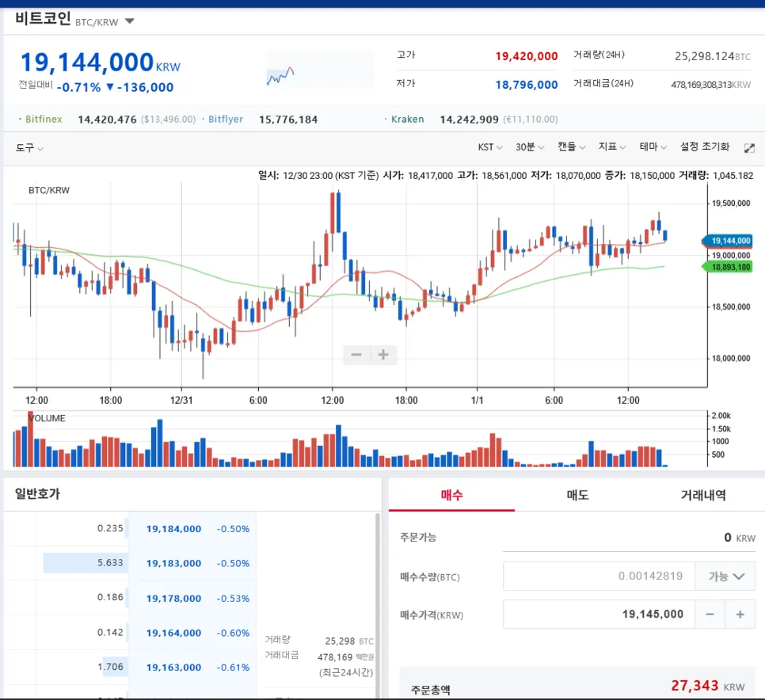Open the BTC/KRW market selector arrow
The image size is (765, 700).
tap(129, 21)
